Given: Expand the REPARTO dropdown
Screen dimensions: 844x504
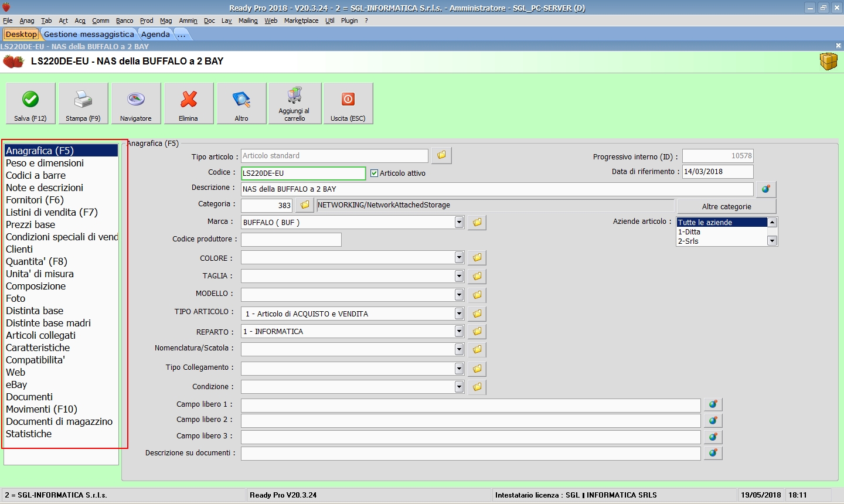Looking at the screenshot, I should click(459, 331).
